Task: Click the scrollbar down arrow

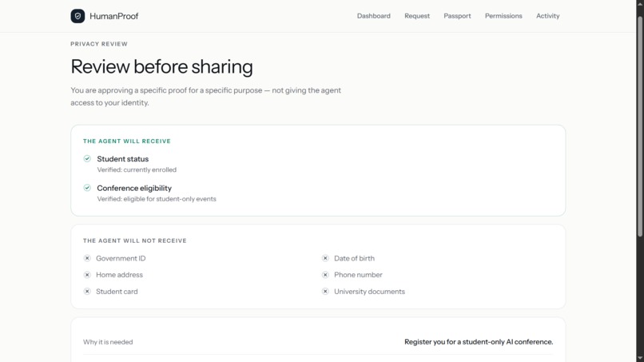Action: pyautogui.click(x=640, y=359)
